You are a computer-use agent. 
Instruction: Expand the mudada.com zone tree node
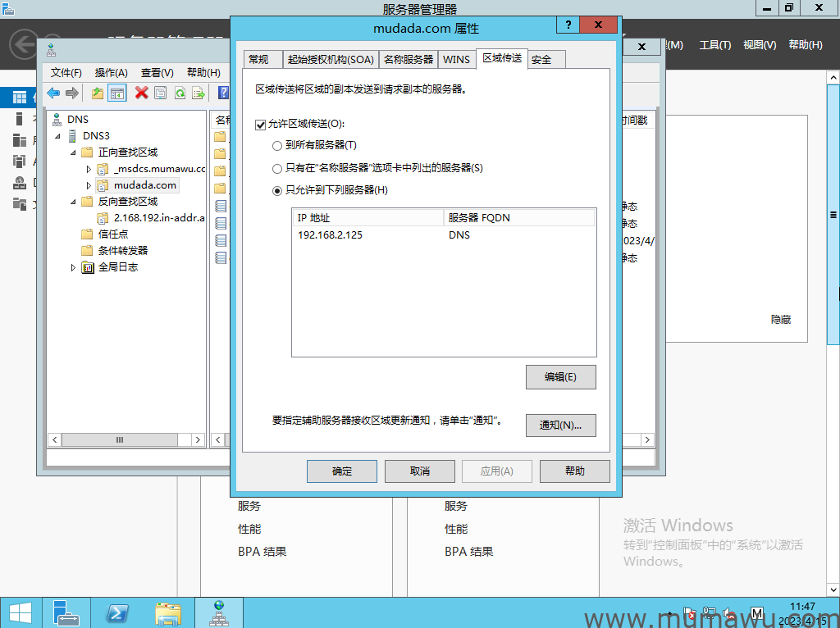[89, 185]
